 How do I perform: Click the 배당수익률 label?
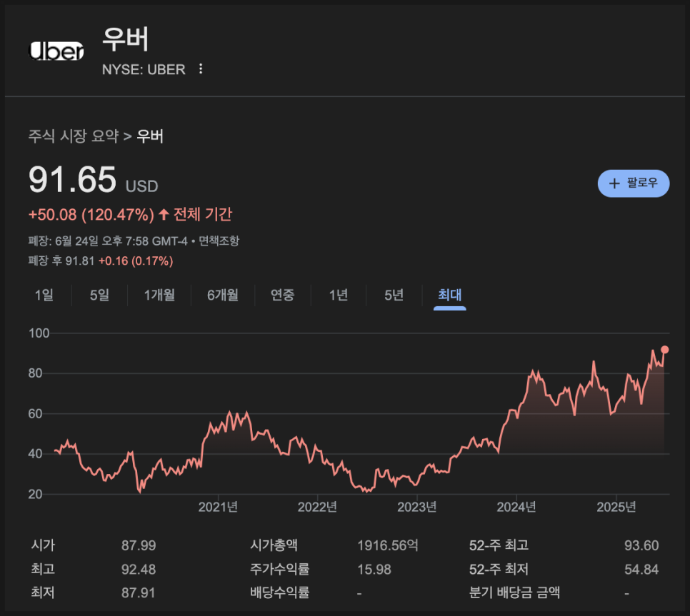tap(280, 592)
